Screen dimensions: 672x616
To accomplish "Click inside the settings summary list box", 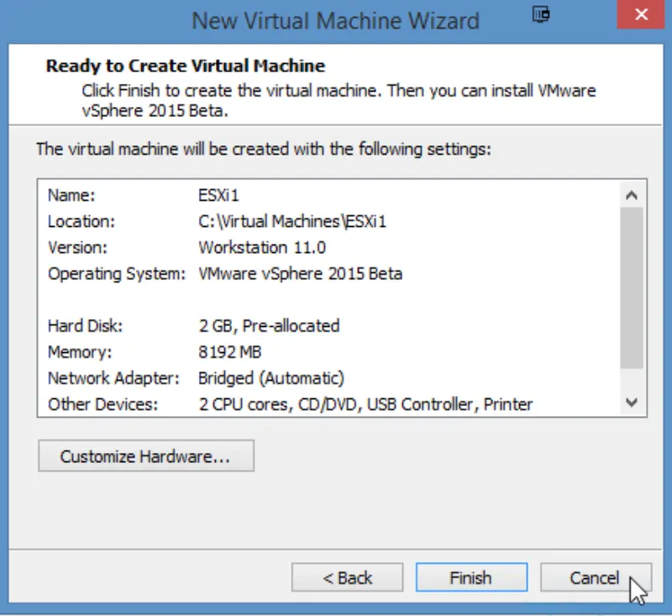I will pyautogui.click(x=336, y=298).
